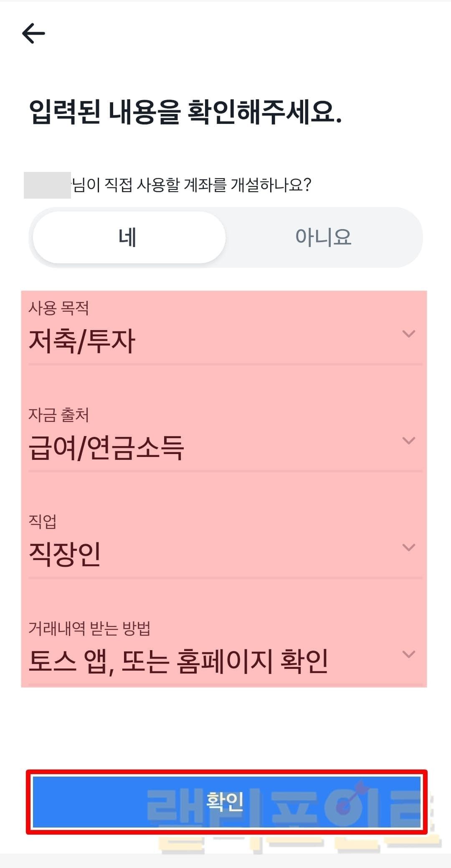Tap the back arrow icon
The image size is (451, 868).
tap(33, 33)
